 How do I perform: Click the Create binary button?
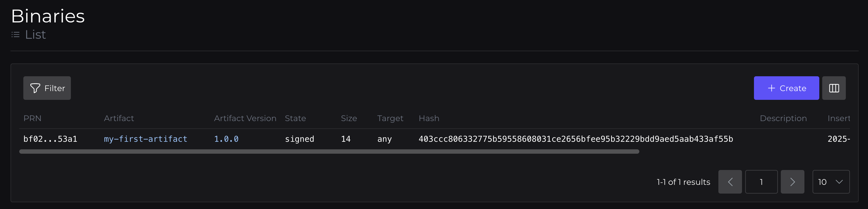click(786, 88)
